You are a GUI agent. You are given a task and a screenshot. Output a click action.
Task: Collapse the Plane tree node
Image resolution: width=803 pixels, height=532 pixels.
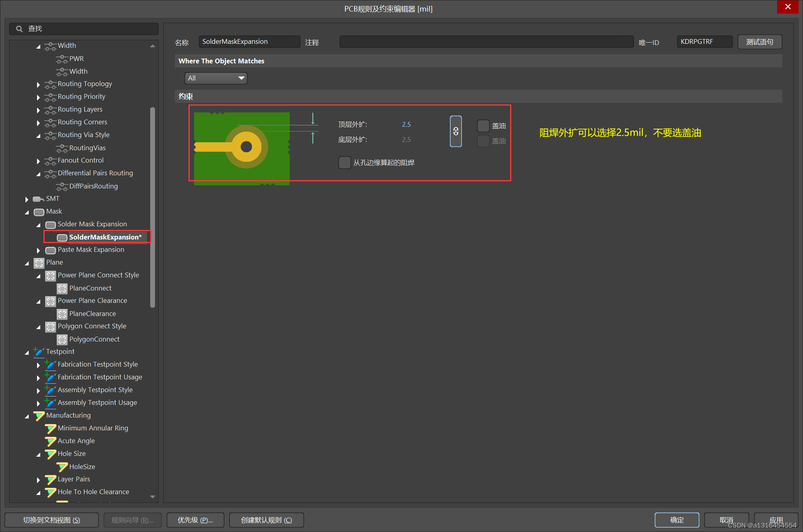pos(27,263)
